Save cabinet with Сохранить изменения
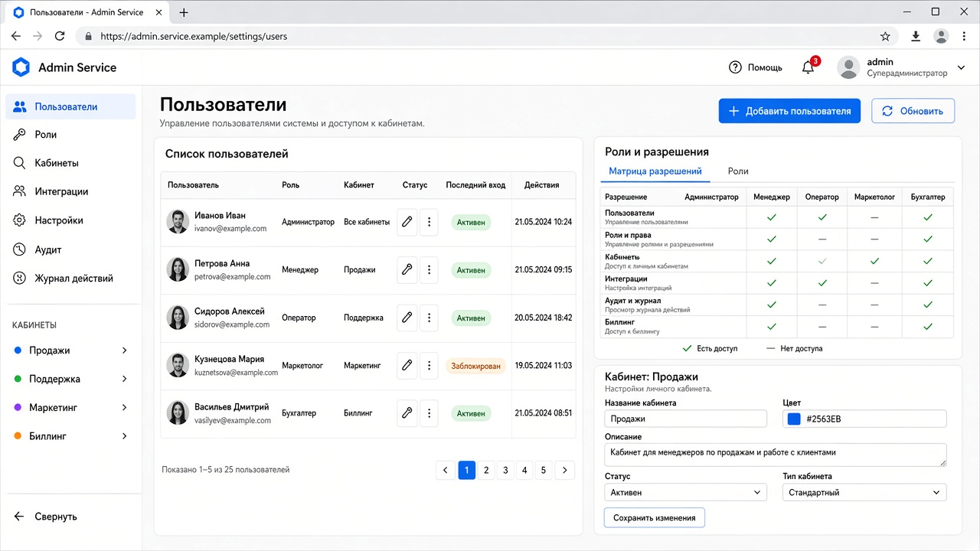980x551 pixels. pyautogui.click(x=655, y=518)
